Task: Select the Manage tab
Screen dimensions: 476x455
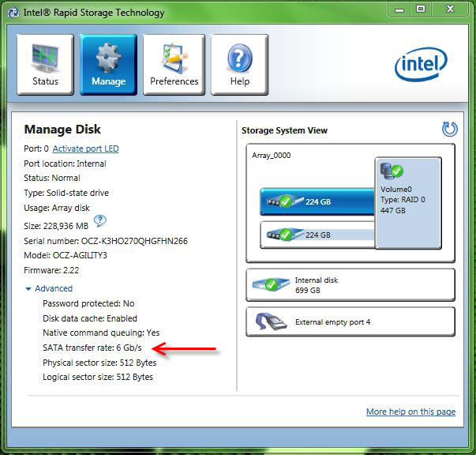Action: 108,65
